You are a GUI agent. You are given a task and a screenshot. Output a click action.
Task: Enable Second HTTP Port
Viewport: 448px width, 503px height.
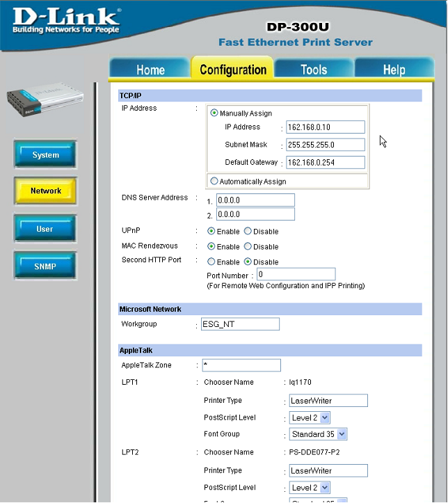pyautogui.click(x=211, y=262)
